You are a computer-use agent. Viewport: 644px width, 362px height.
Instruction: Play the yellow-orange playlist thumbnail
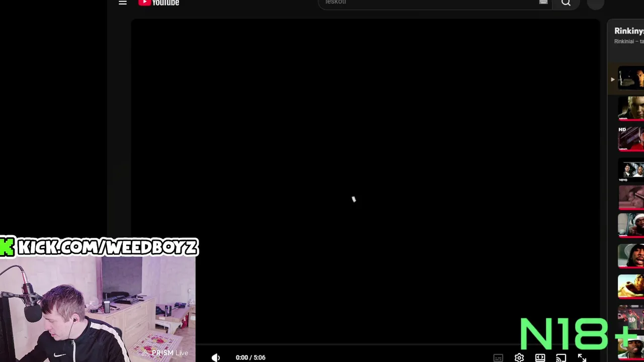631,287
